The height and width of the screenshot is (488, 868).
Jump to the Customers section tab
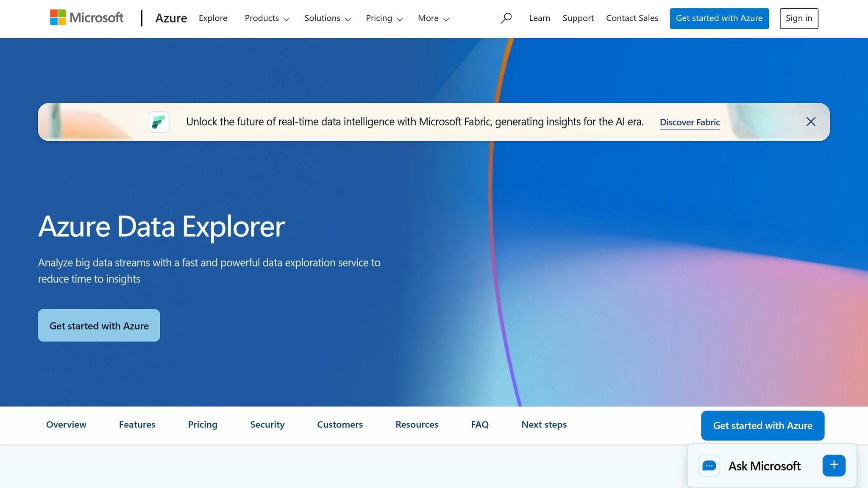(340, 424)
